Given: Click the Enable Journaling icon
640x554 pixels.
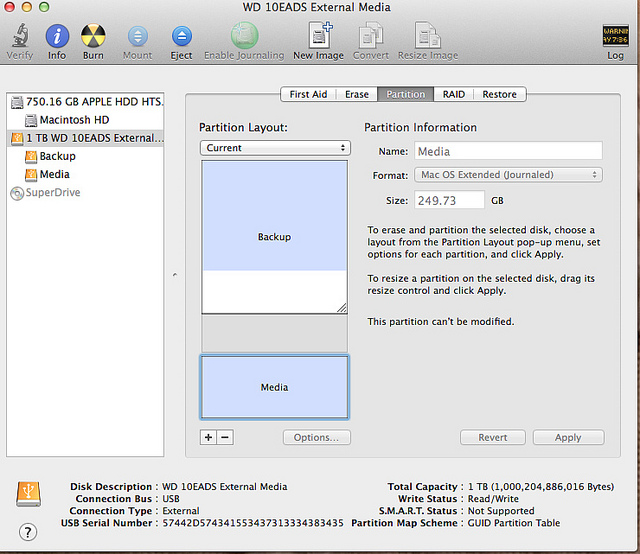Looking at the screenshot, I should 244,36.
